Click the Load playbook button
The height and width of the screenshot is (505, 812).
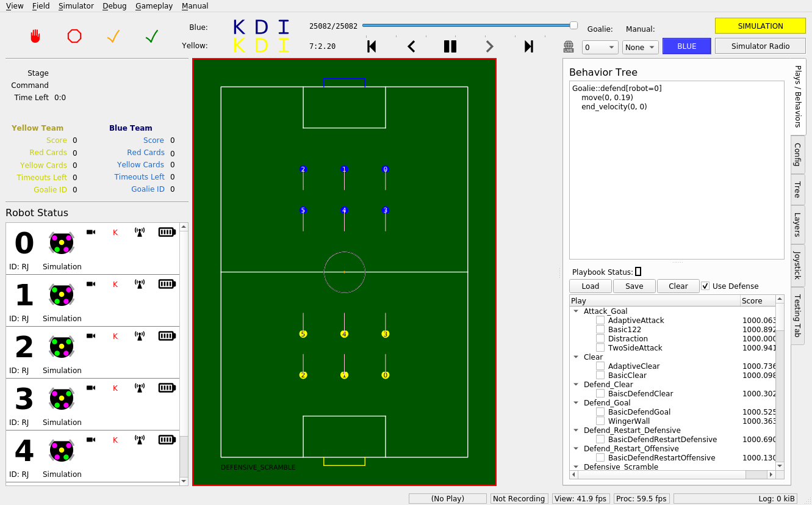tap(591, 286)
